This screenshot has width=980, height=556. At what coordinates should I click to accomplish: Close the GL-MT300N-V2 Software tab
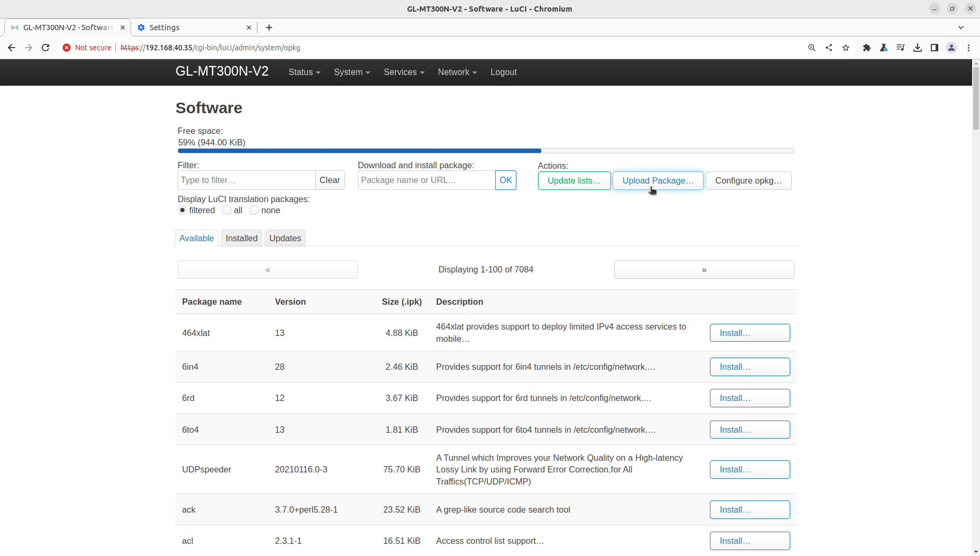point(123,28)
